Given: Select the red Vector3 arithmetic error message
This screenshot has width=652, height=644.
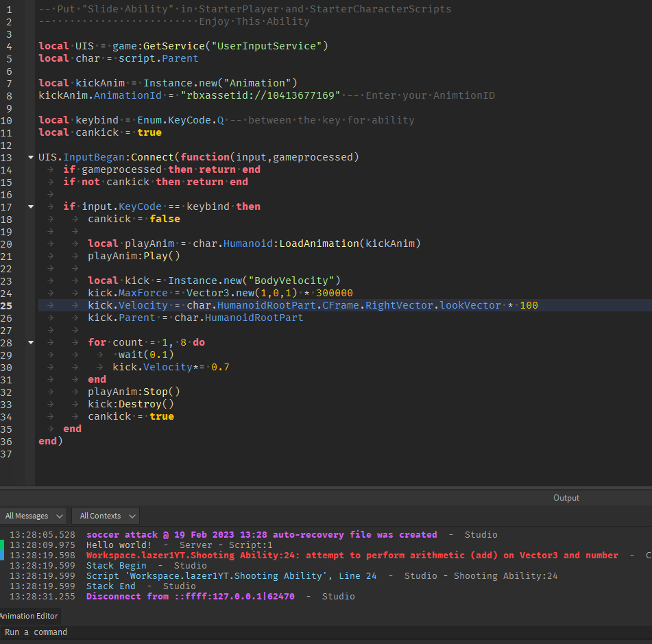Looking at the screenshot, I should (x=352, y=556).
